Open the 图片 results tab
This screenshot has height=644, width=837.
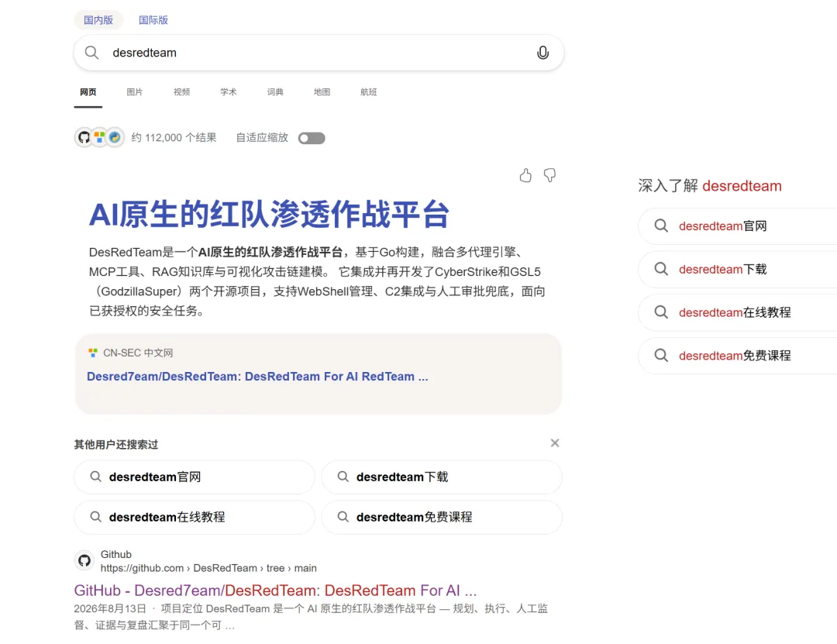[x=135, y=92]
